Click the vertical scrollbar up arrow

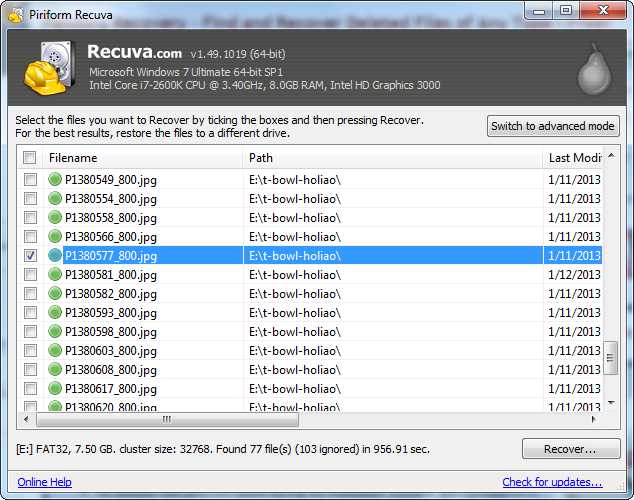611,155
